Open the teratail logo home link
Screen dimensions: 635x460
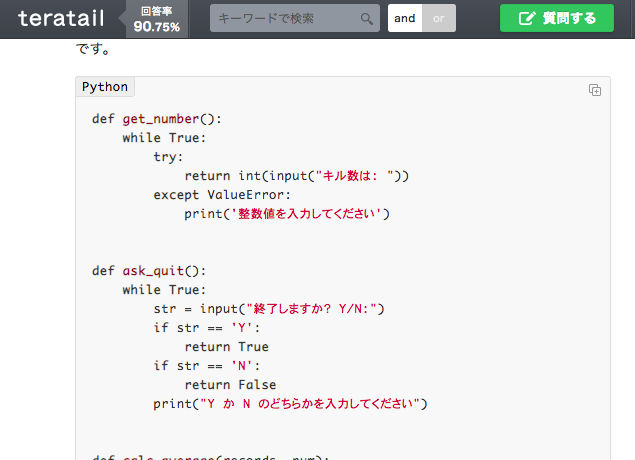pos(61,19)
